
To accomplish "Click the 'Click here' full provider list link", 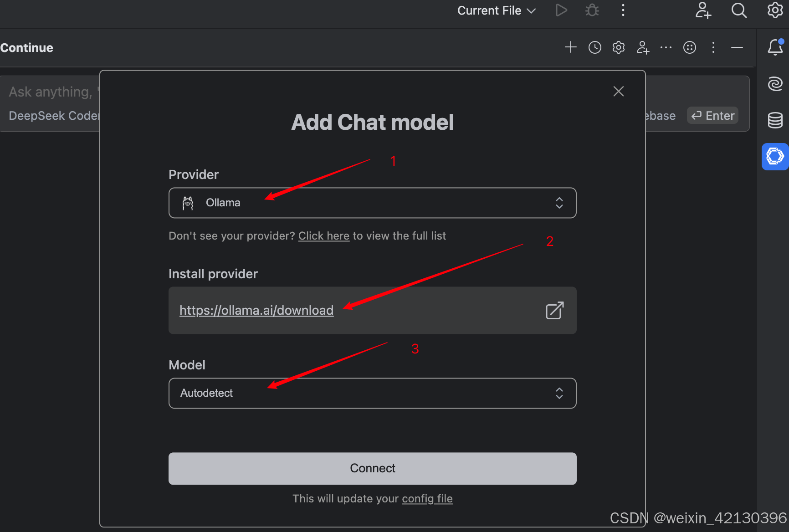I will tap(324, 236).
